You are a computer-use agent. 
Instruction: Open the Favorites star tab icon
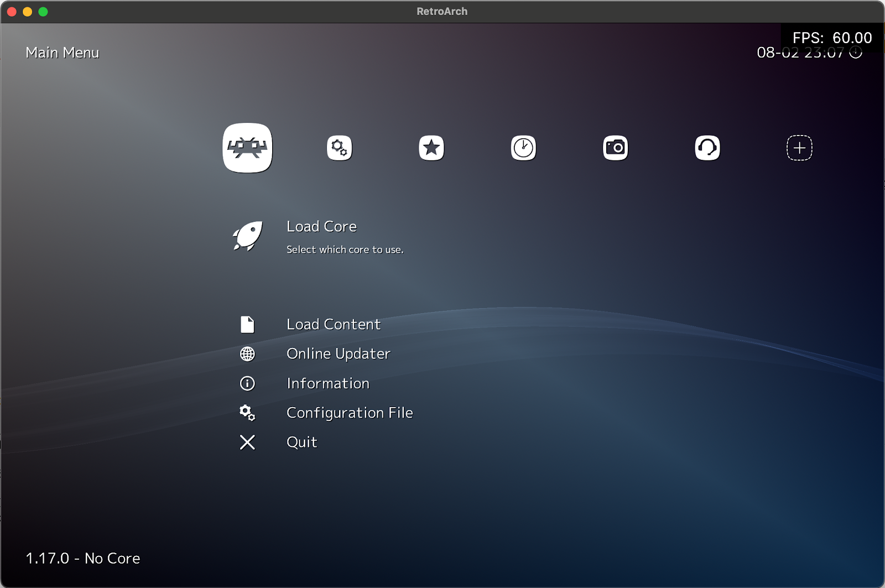click(431, 148)
